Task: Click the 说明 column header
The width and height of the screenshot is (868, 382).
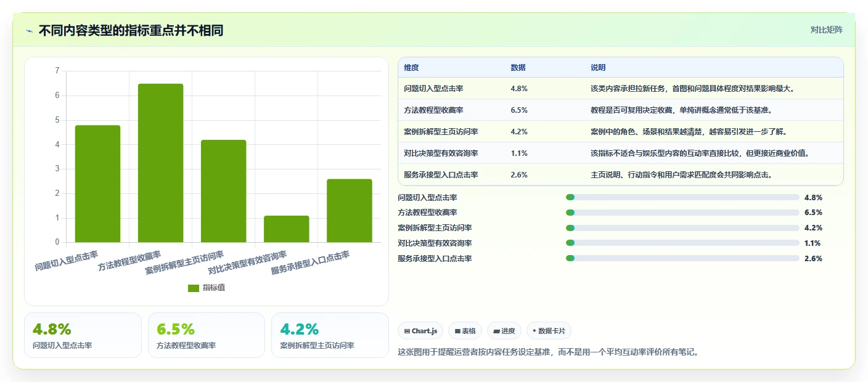Action: tap(598, 67)
